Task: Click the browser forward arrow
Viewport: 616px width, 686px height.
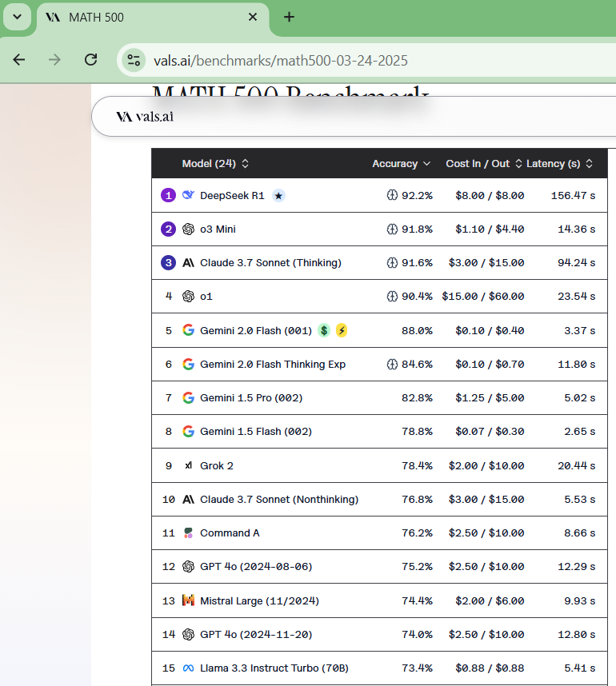Action: [x=54, y=59]
